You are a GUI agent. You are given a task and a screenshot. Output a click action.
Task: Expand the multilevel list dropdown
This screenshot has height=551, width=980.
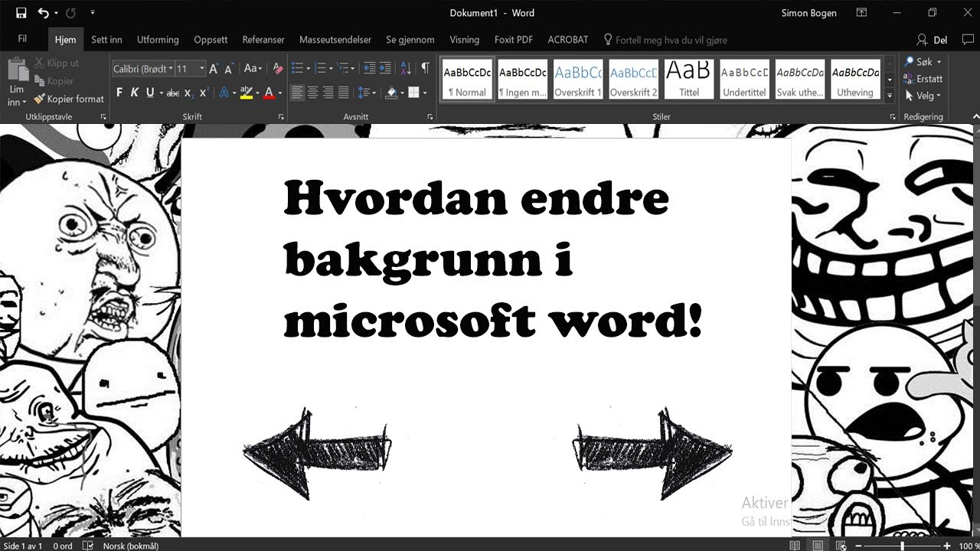point(352,69)
